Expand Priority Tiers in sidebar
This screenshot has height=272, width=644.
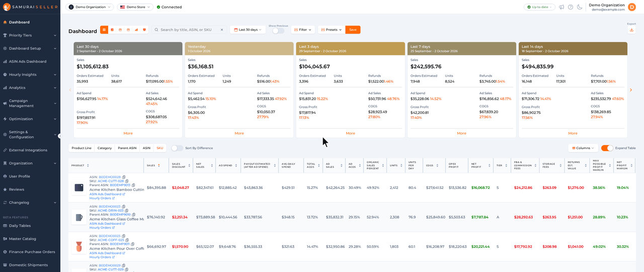[30, 35]
